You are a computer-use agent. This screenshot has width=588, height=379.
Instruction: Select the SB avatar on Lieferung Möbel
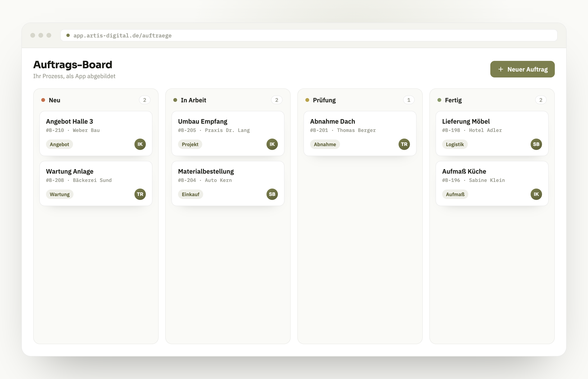click(536, 144)
